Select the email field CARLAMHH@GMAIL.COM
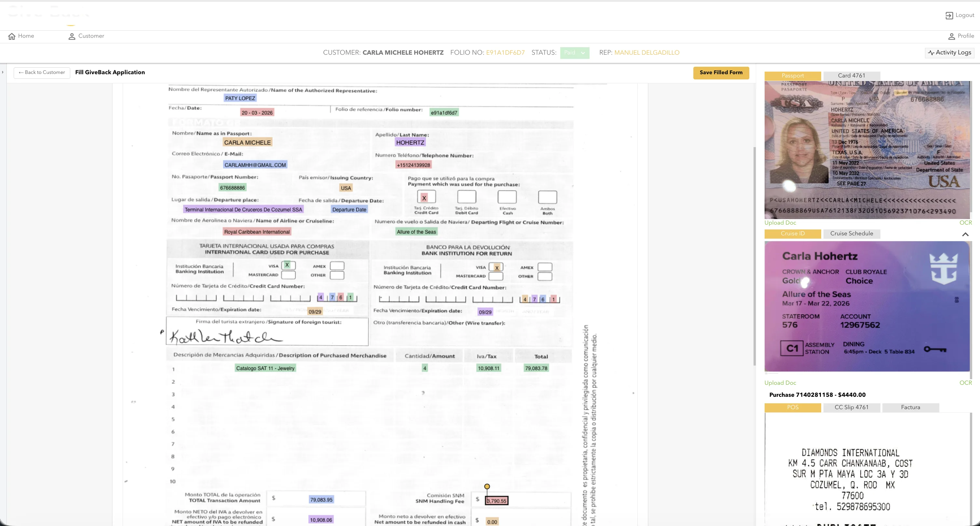The image size is (980, 526). [255, 165]
